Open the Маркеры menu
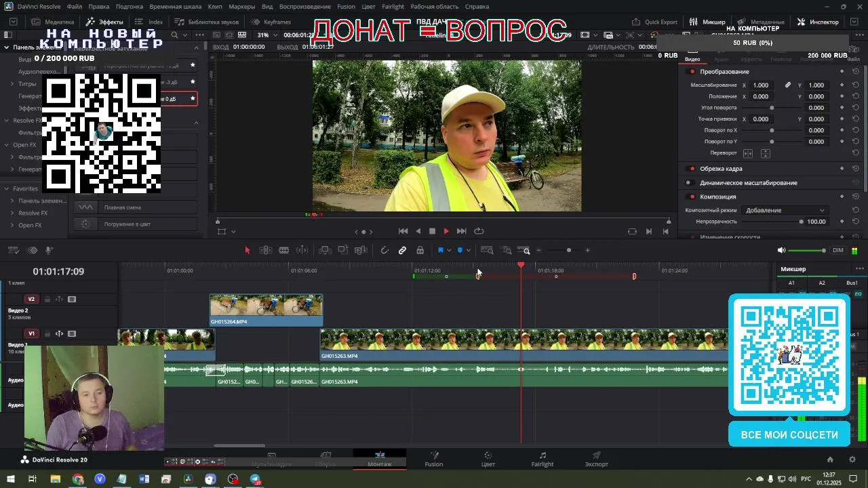The image size is (868, 488). 242,7
